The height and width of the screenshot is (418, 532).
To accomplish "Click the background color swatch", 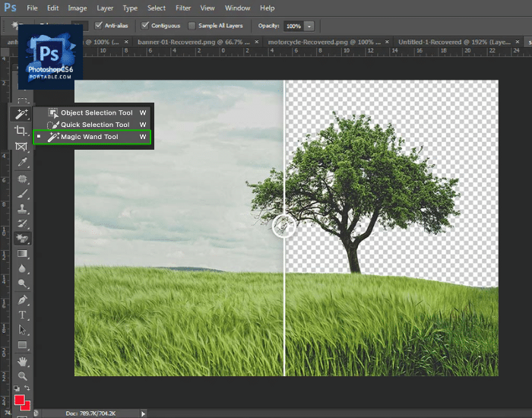I will point(27,406).
